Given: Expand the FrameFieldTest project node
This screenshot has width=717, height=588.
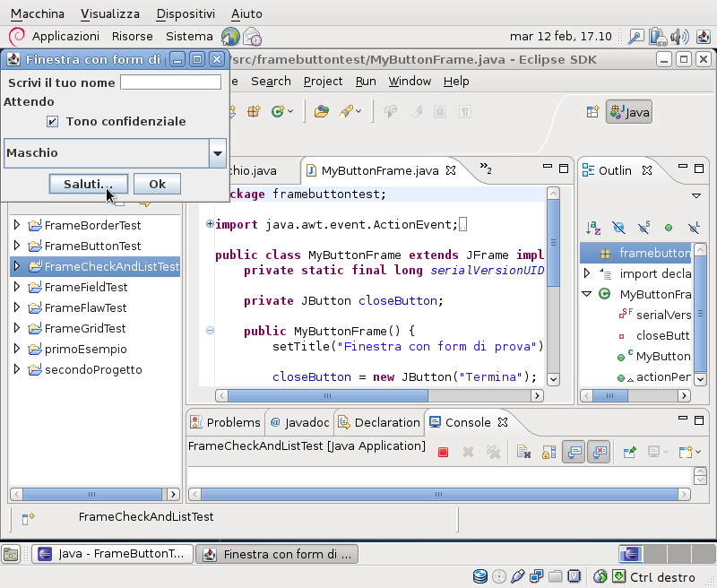Looking at the screenshot, I should tap(17, 287).
